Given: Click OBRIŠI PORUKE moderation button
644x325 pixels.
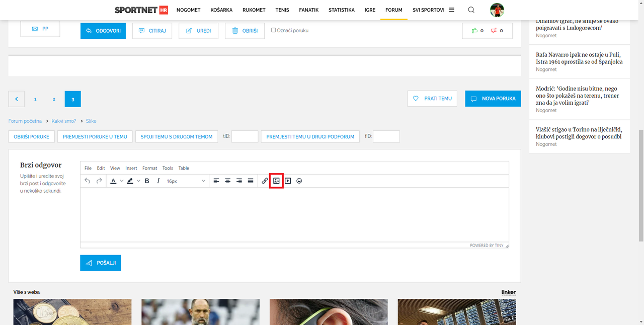Looking at the screenshot, I should coord(32,136).
